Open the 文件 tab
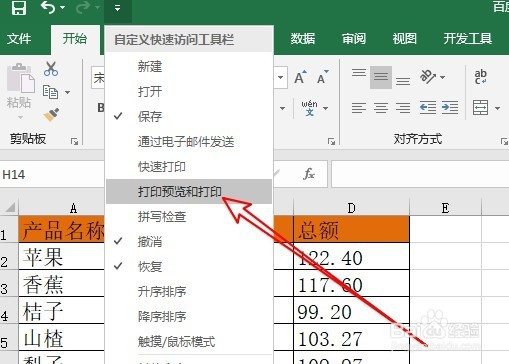This screenshot has height=364, width=509. tap(19, 39)
